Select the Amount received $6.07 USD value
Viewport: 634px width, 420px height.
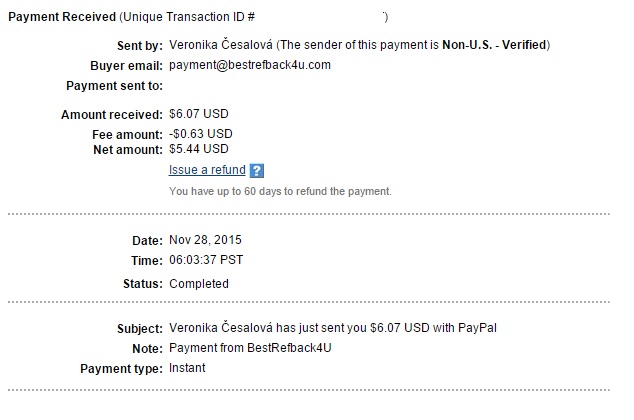point(199,114)
